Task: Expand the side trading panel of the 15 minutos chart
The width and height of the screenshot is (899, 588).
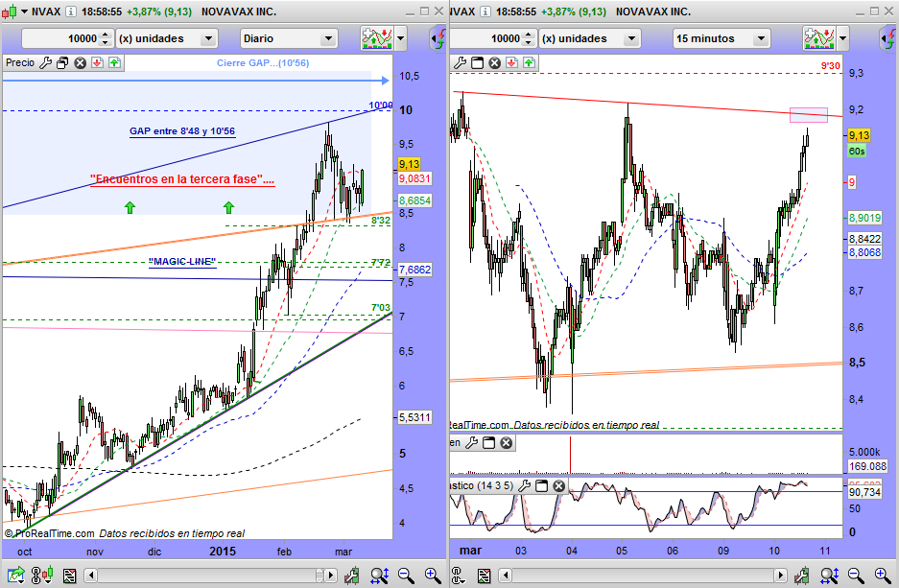Action: (x=888, y=39)
